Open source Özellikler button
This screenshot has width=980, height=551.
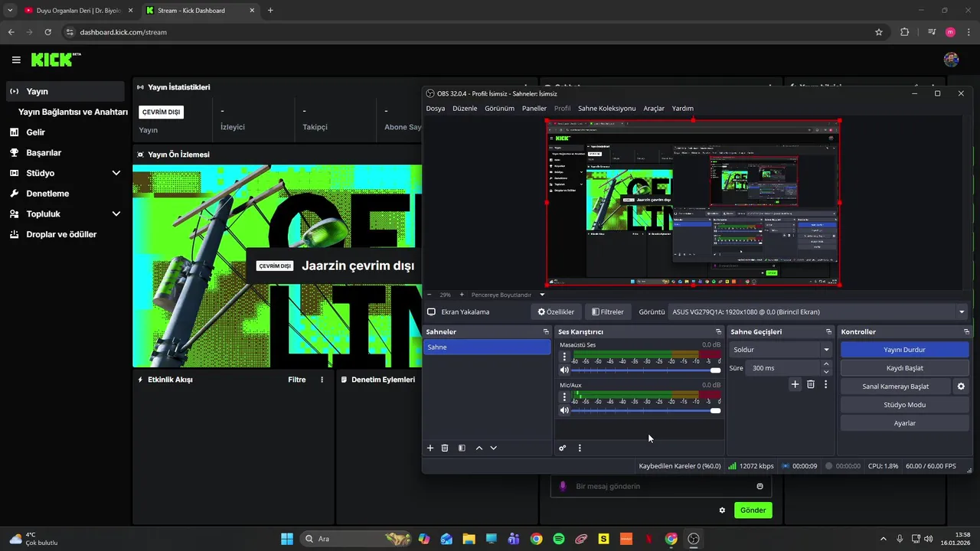click(556, 311)
